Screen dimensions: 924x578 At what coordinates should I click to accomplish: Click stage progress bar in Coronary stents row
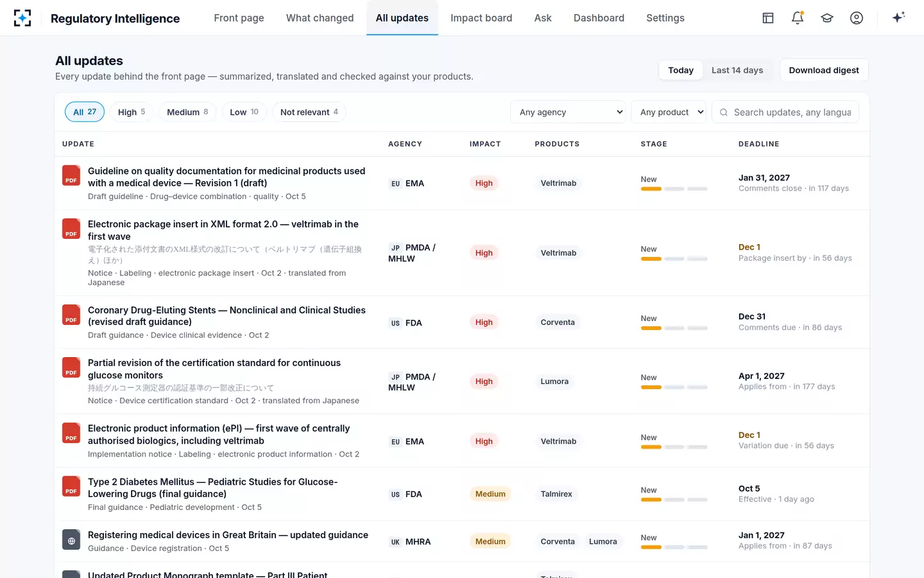point(674,328)
